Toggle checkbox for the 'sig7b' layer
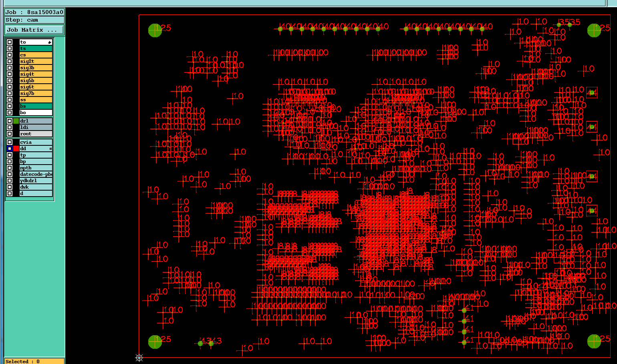Screen dimensions: 617x364 tap(10, 93)
